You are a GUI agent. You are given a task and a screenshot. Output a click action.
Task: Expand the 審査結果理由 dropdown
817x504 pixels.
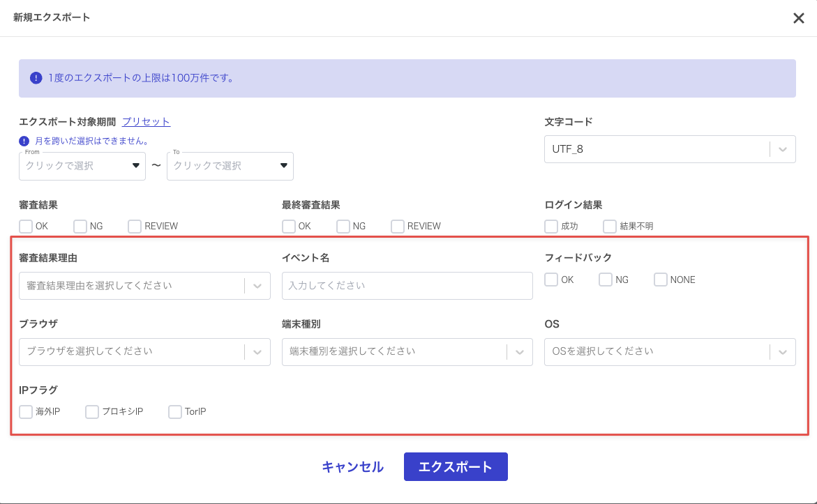257,286
